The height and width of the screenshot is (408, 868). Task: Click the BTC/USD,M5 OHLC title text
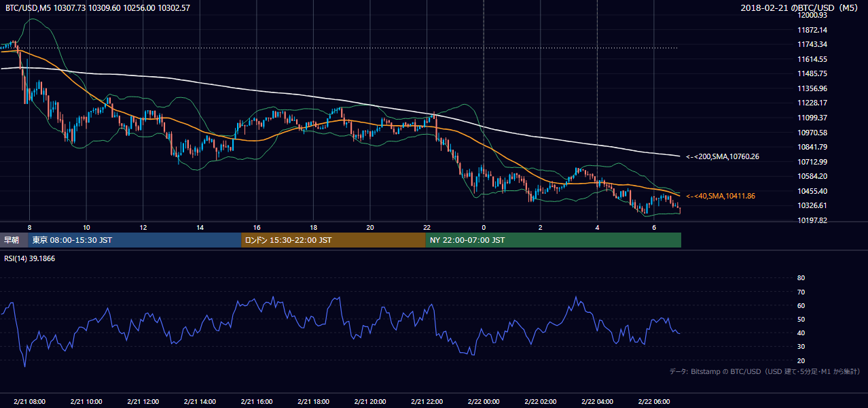click(x=98, y=7)
